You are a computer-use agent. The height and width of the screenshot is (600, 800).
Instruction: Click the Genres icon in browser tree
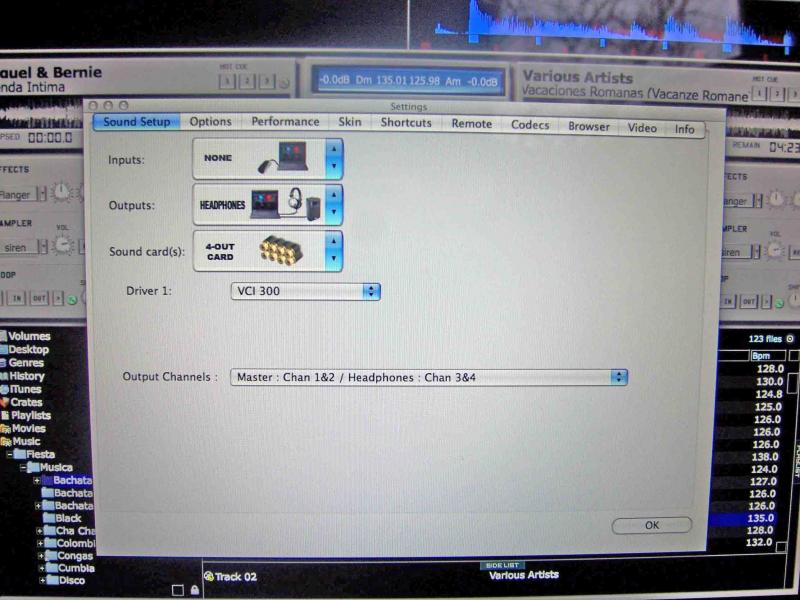4,363
